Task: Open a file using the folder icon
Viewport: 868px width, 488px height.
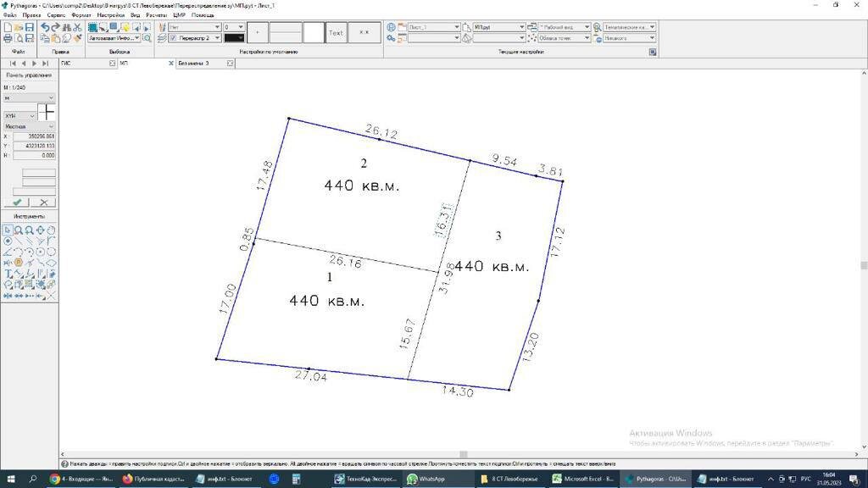Action: (x=19, y=27)
